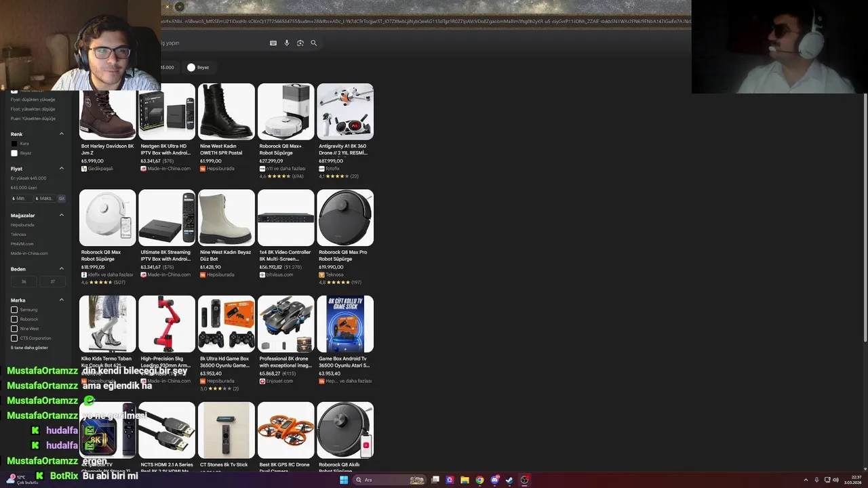The width and height of the screenshot is (868, 488).
Task: Show 5 more brands (5 tane daha göster)
Action: (x=29, y=348)
